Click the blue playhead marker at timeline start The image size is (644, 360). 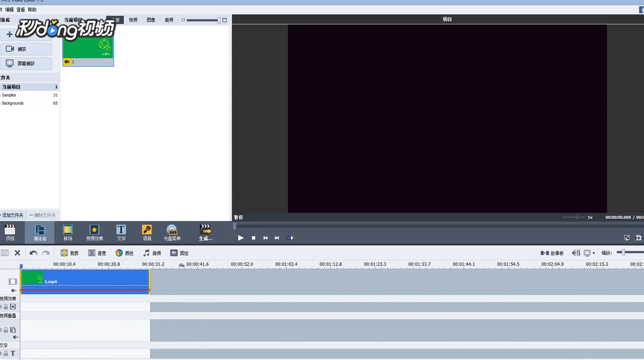(21, 267)
